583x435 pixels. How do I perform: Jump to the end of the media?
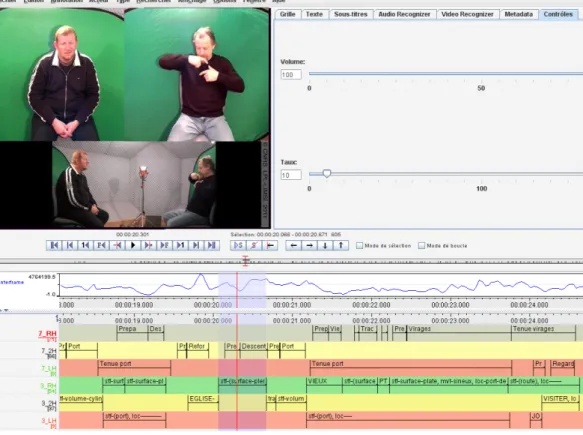212,245
